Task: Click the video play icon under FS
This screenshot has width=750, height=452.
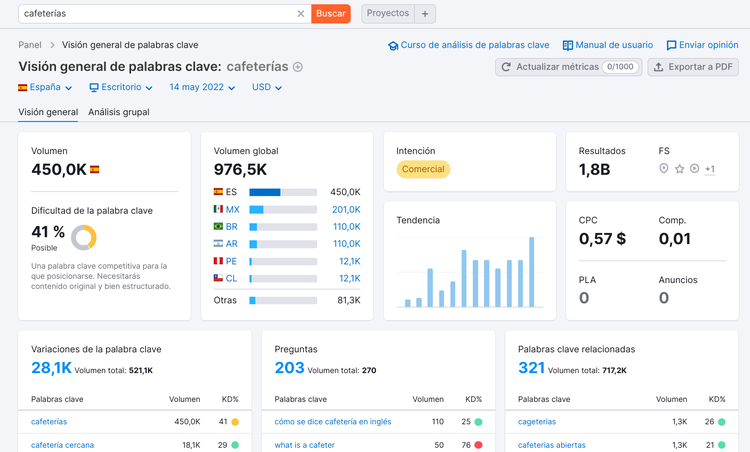Action: (x=695, y=168)
